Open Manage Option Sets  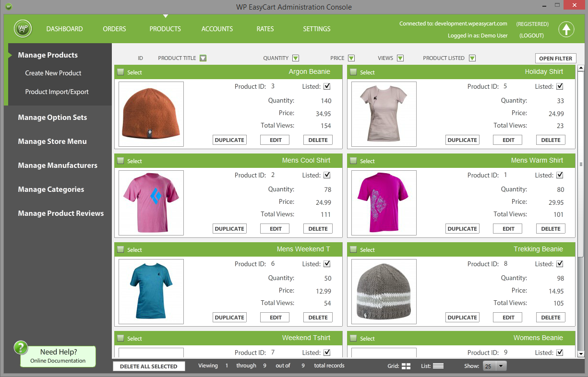click(x=52, y=118)
